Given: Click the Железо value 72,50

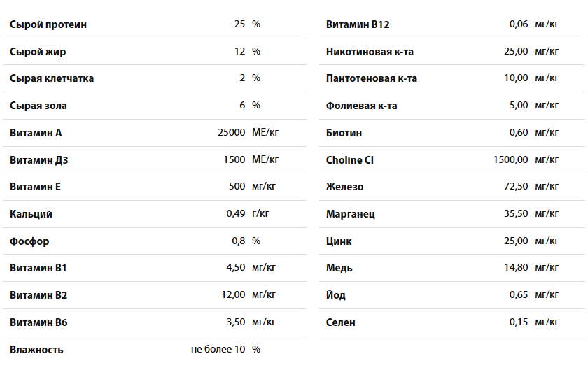Looking at the screenshot, I should (516, 186).
